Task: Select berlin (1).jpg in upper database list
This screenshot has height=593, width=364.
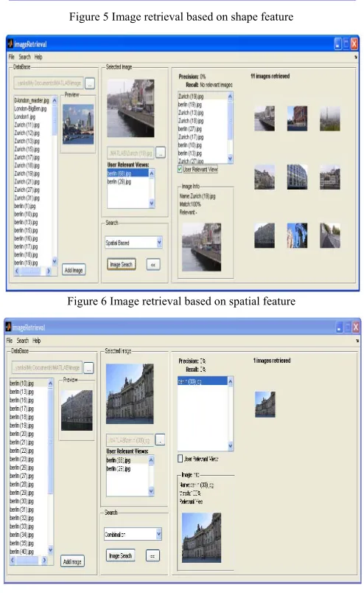Action: (x=25, y=206)
